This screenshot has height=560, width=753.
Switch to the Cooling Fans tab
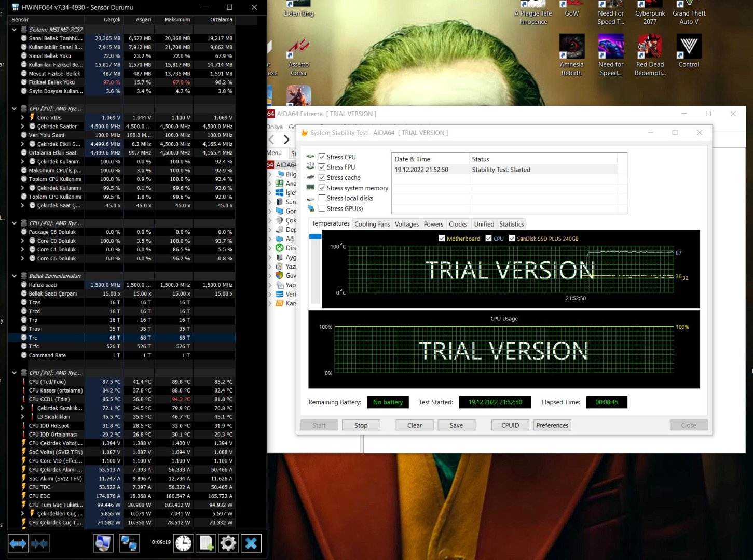[x=372, y=224]
